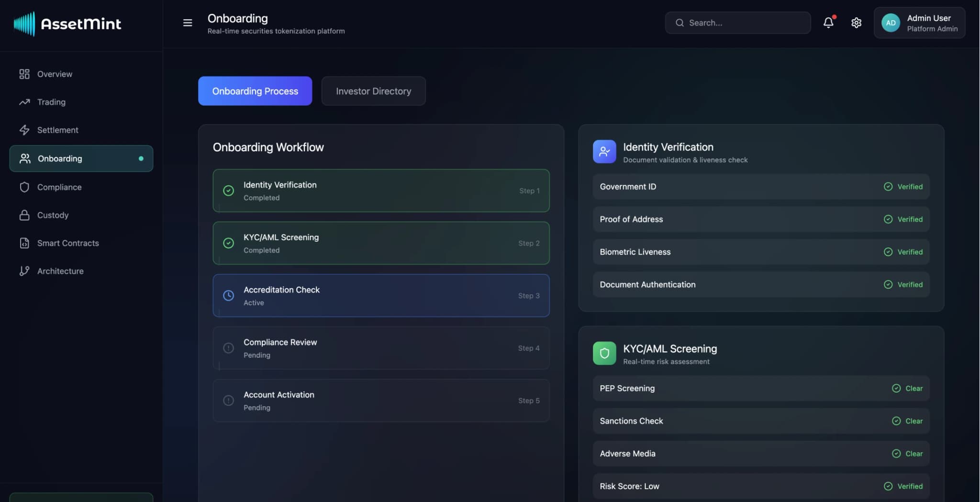Click inside the Search input field
Viewport: 980px width, 502px height.
click(737, 22)
